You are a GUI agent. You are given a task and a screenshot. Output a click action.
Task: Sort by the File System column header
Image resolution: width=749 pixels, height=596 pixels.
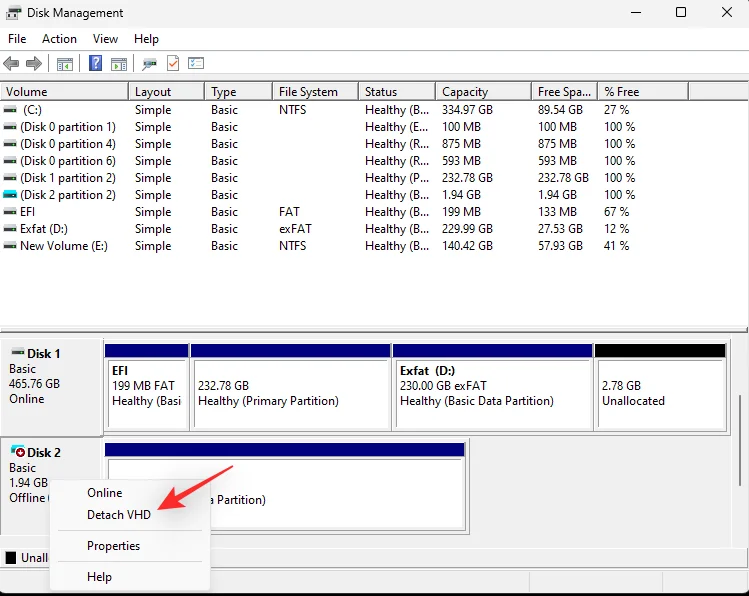pos(316,92)
